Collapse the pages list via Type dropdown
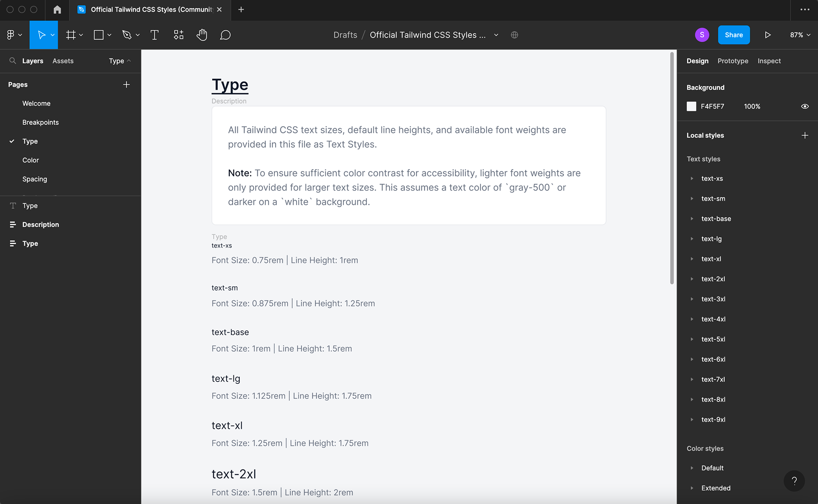Screen dimensions: 818x504 pyautogui.click(x=120, y=61)
